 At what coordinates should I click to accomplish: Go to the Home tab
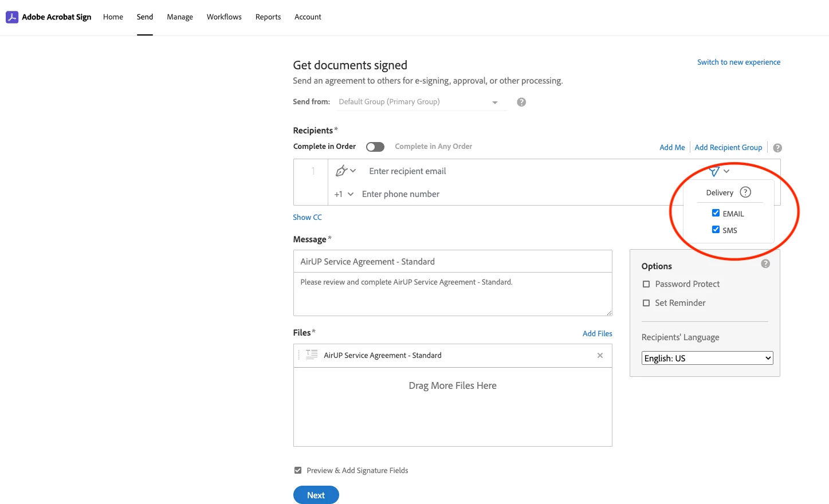(x=113, y=17)
